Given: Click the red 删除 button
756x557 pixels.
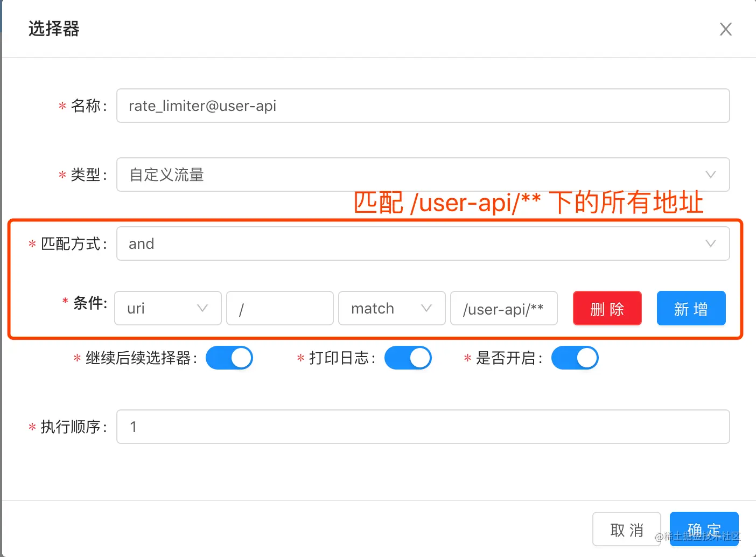Looking at the screenshot, I should coord(607,308).
